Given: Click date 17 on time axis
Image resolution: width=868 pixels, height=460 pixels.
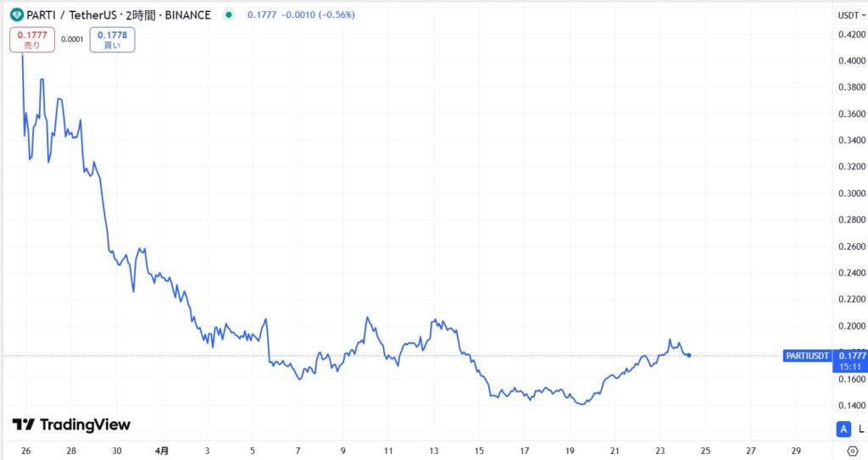Looking at the screenshot, I should coord(524,451).
